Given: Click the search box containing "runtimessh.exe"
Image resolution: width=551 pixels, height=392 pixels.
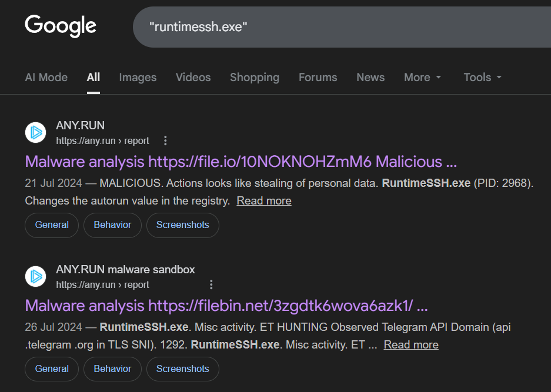Looking at the screenshot, I should 342,27.
